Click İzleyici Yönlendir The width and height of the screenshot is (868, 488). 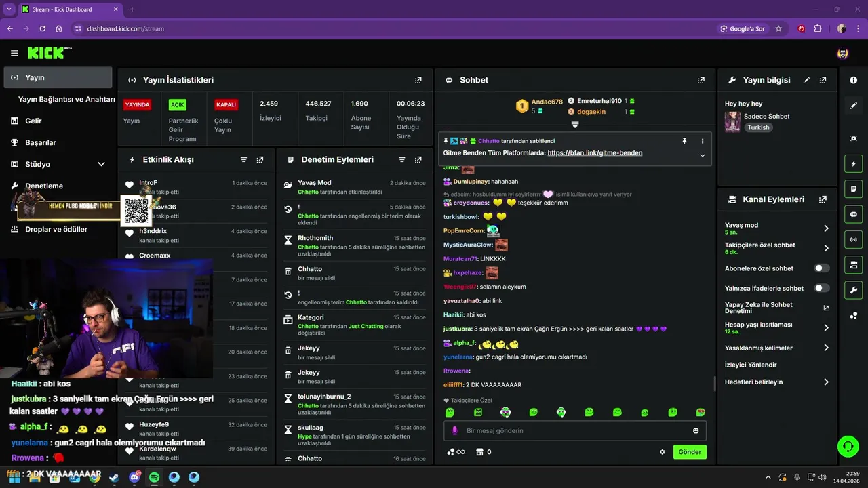tap(751, 365)
